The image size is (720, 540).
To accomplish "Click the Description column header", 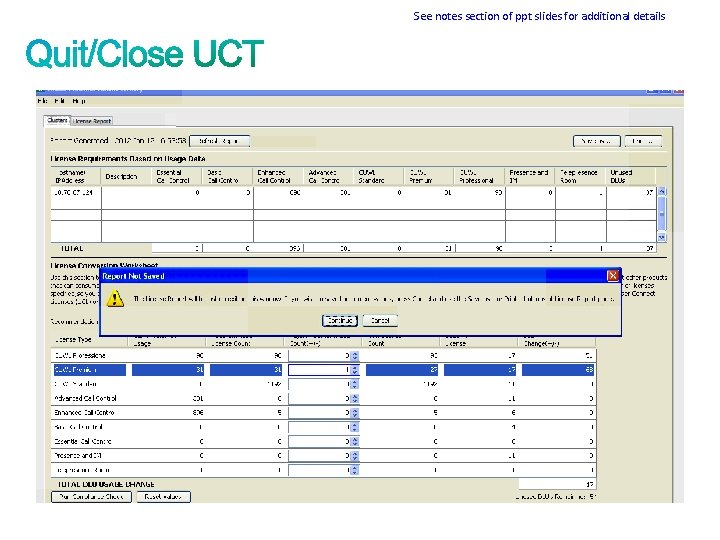I will (x=121, y=176).
